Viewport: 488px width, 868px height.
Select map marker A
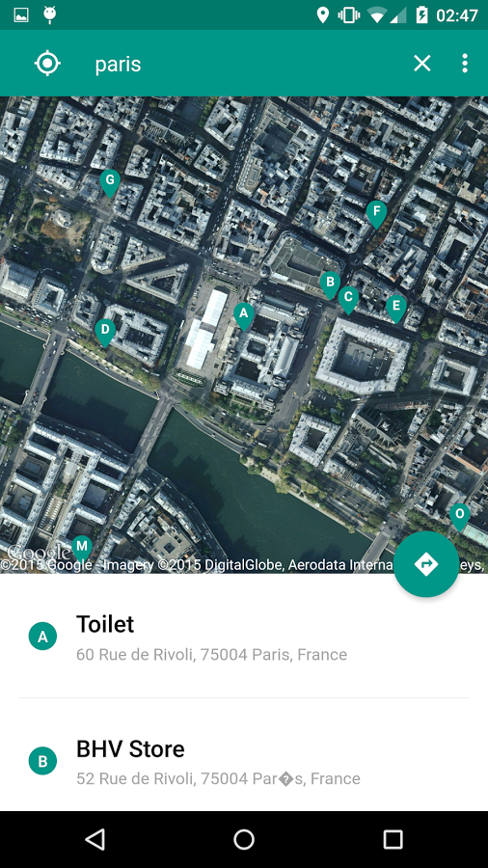point(243,316)
